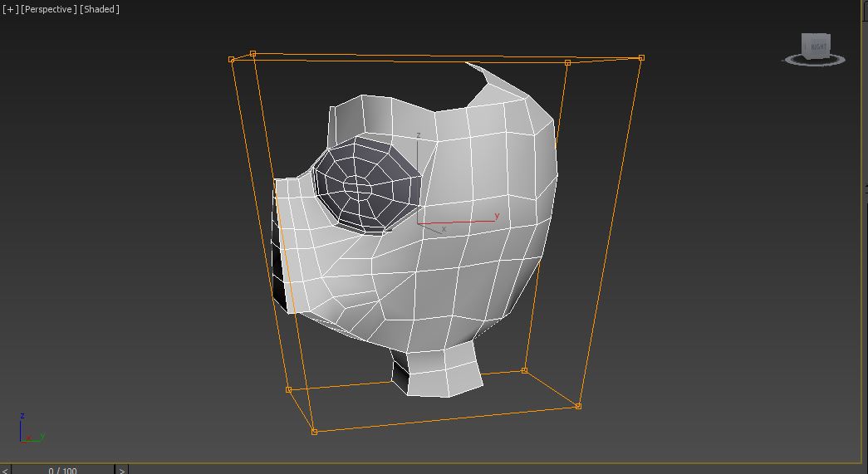Select the lowest bottom-left lattice control point
Image resolution: width=868 pixels, height=474 pixels.
(x=314, y=432)
